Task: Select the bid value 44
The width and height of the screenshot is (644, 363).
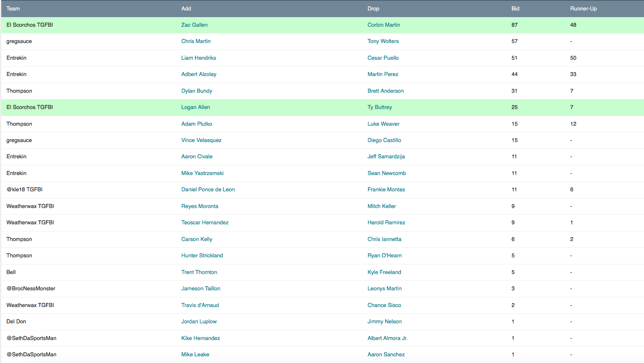Action: pyautogui.click(x=514, y=74)
